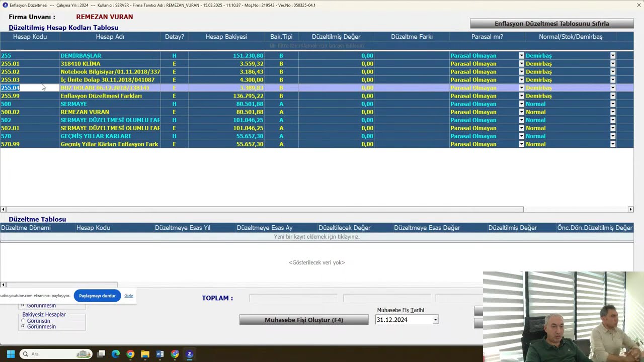
Task: Select the Zirve accounting app taskbar icon
Action: (190, 354)
